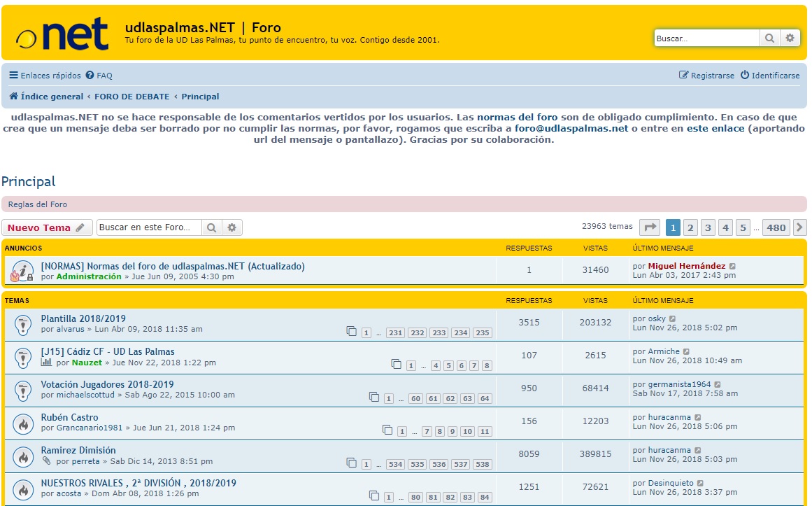Click attachment paperclip in Ramirez Dimisión
Image resolution: width=812 pixels, height=506 pixels.
tap(46, 461)
